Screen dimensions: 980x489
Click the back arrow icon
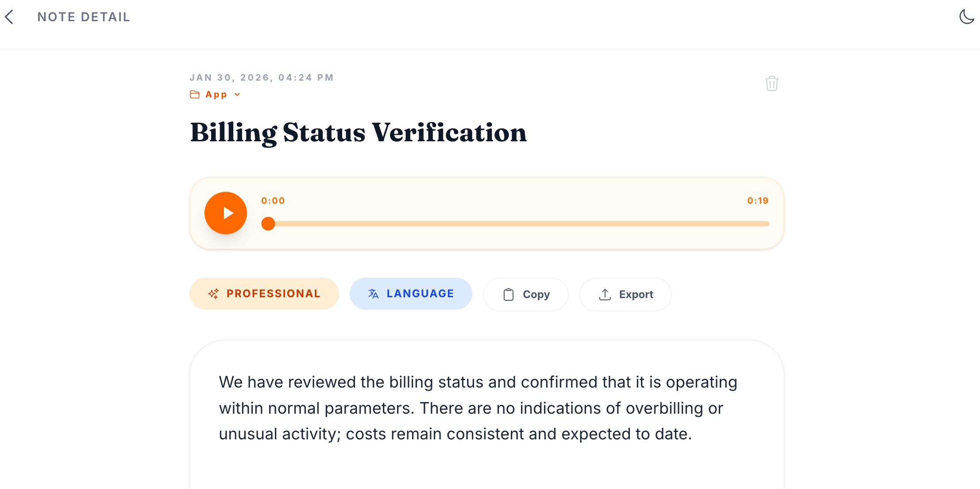(9, 17)
